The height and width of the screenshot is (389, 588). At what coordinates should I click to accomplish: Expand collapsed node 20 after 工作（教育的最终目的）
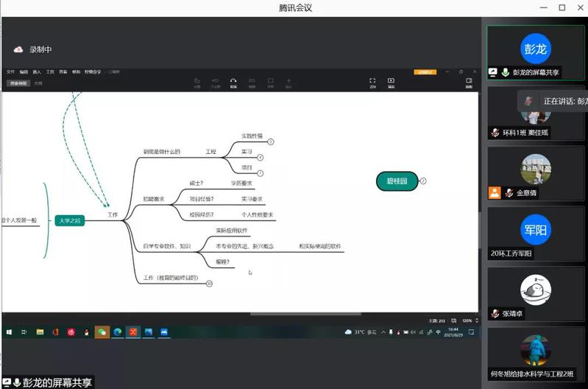pos(209,284)
